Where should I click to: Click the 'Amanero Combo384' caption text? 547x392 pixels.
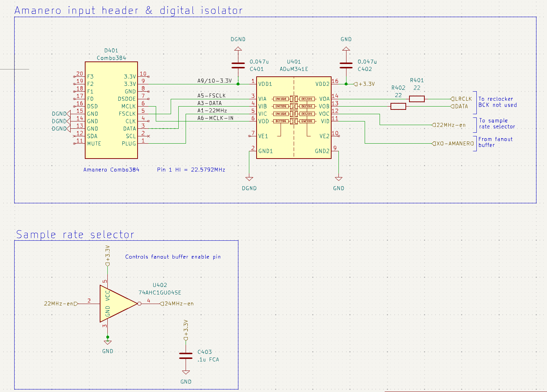click(x=111, y=170)
